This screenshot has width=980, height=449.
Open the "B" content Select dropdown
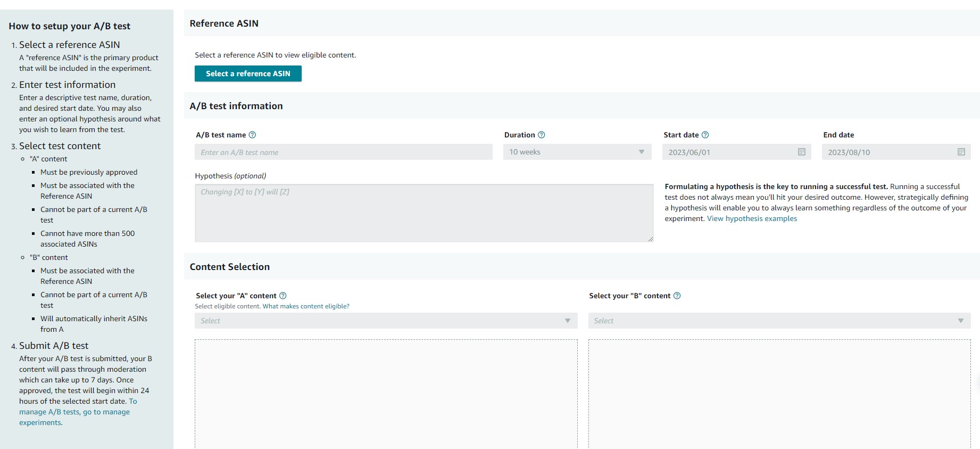779,321
